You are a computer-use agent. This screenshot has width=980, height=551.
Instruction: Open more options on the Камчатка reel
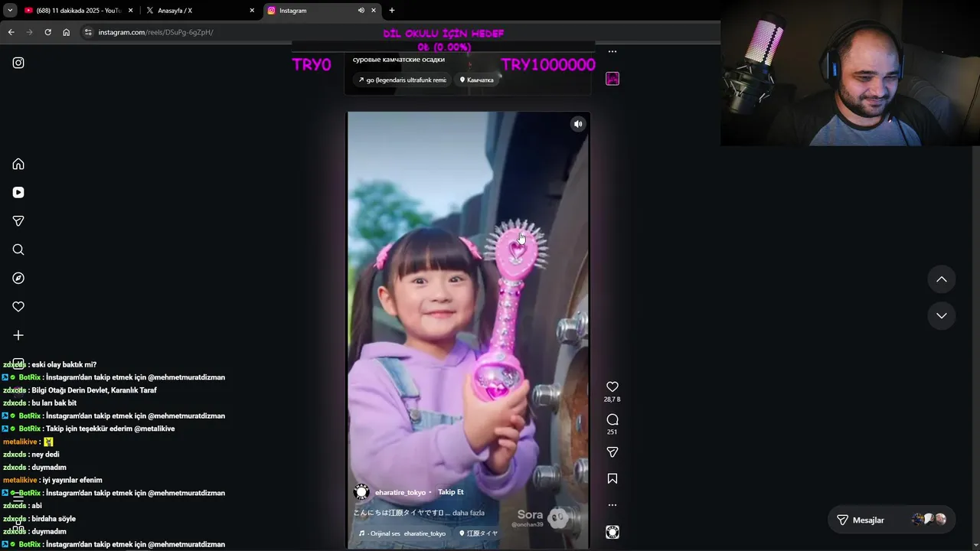tap(612, 51)
